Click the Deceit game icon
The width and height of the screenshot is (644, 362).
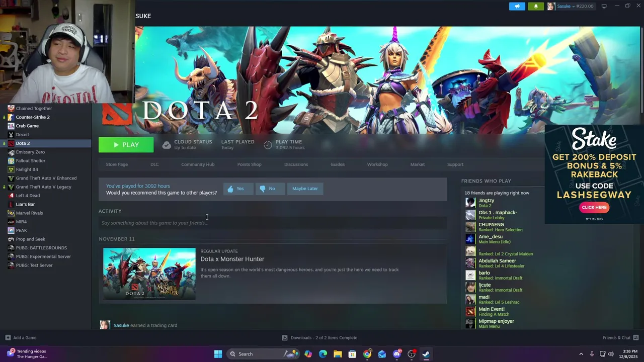click(11, 135)
